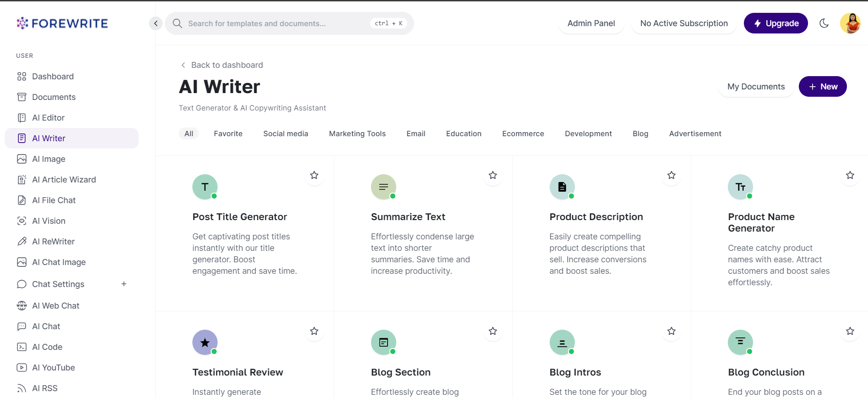Open AI Editor in sidebar
Screen dimensions: 868x398
pos(71,118)
